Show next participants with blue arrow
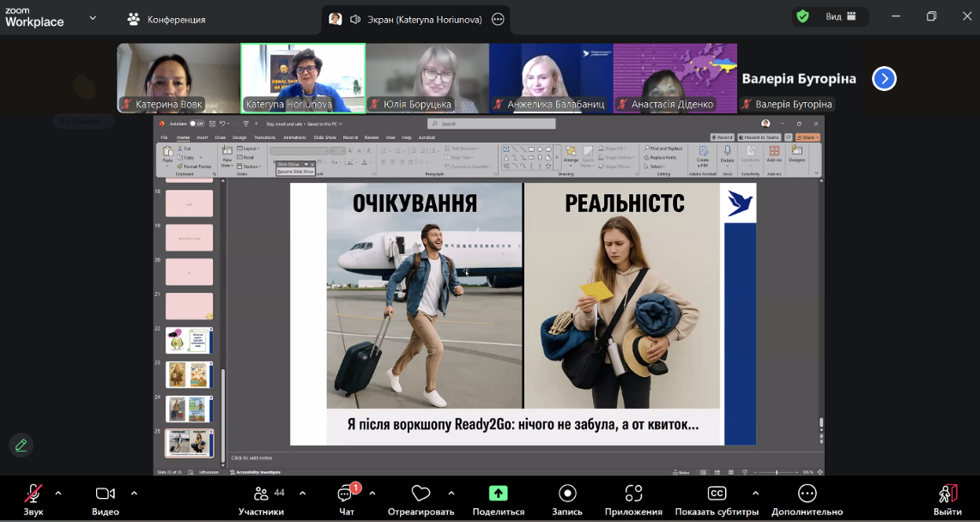This screenshot has width=980, height=522. (x=884, y=79)
